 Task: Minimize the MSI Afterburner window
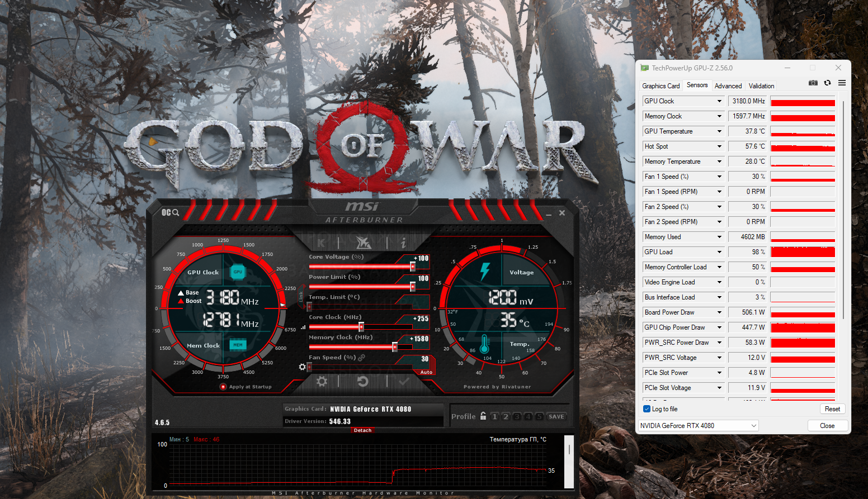pyautogui.click(x=549, y=214)
